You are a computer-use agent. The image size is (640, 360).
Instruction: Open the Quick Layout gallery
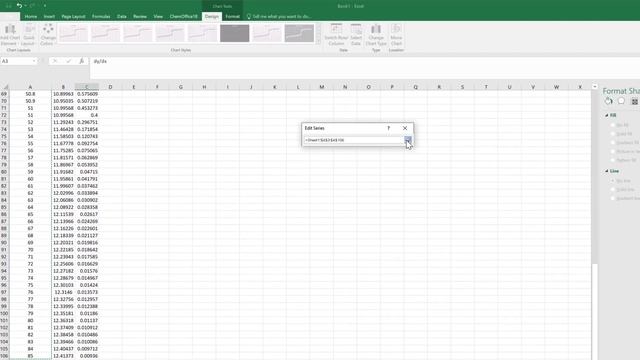[29, 35]
